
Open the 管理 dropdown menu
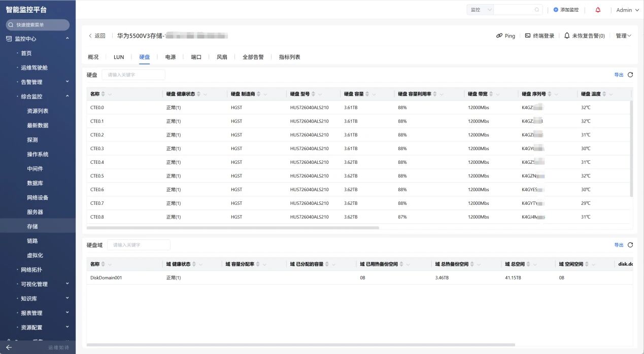point(623,36)
